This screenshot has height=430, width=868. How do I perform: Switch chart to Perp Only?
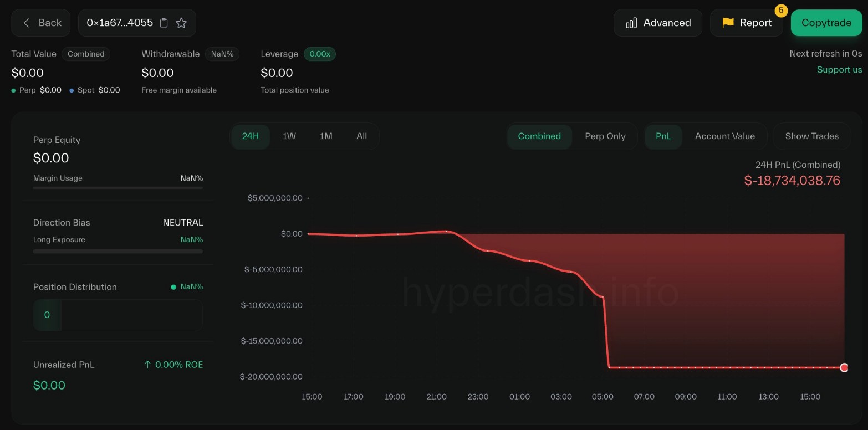coord(605,136)
